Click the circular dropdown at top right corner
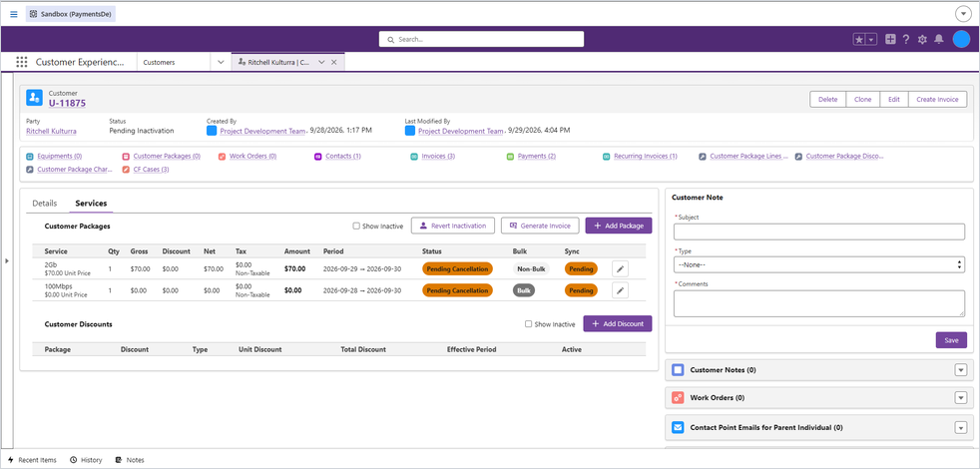Image resolution: width=980 pixels, height=469 pixels. point(962,14)
